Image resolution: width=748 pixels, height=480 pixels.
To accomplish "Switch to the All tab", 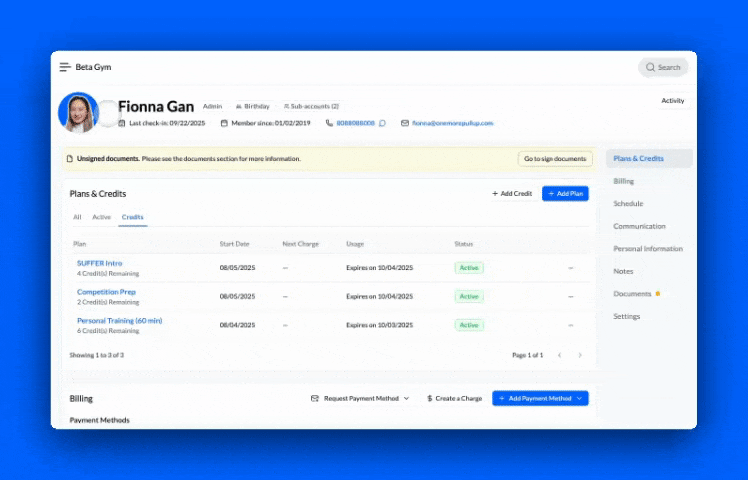I will coord(77,217).
